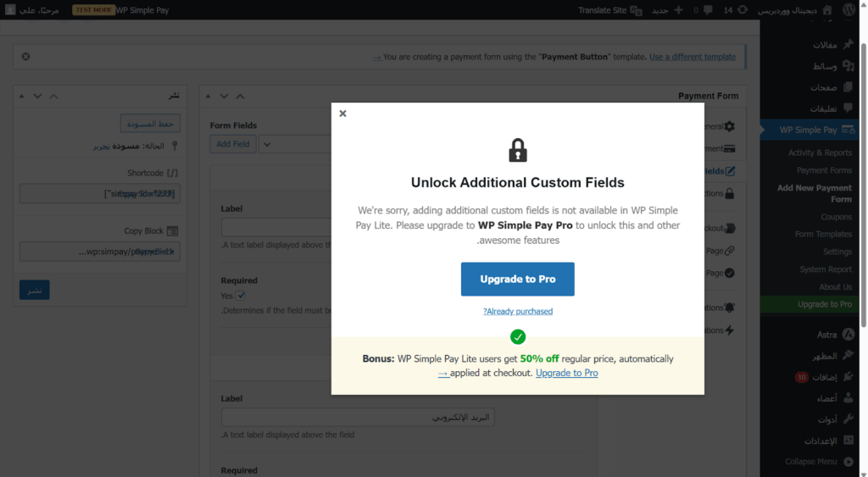Click the Collapse Menu arrow icon
The width and height of the screenshot is (868, 477).
pos(848,461)
